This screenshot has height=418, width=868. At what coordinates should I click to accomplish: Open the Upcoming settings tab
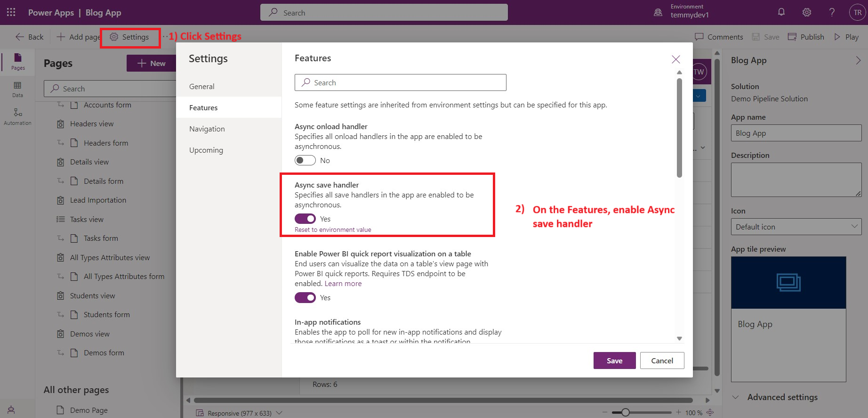[x=229, y=150]
